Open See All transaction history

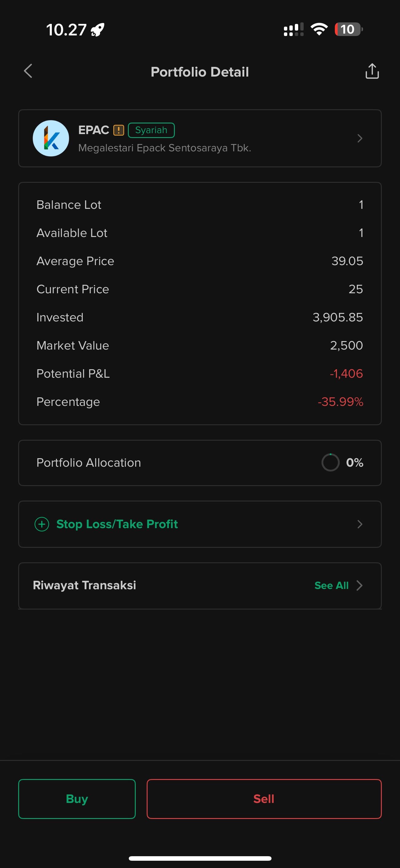pos(331,586)
